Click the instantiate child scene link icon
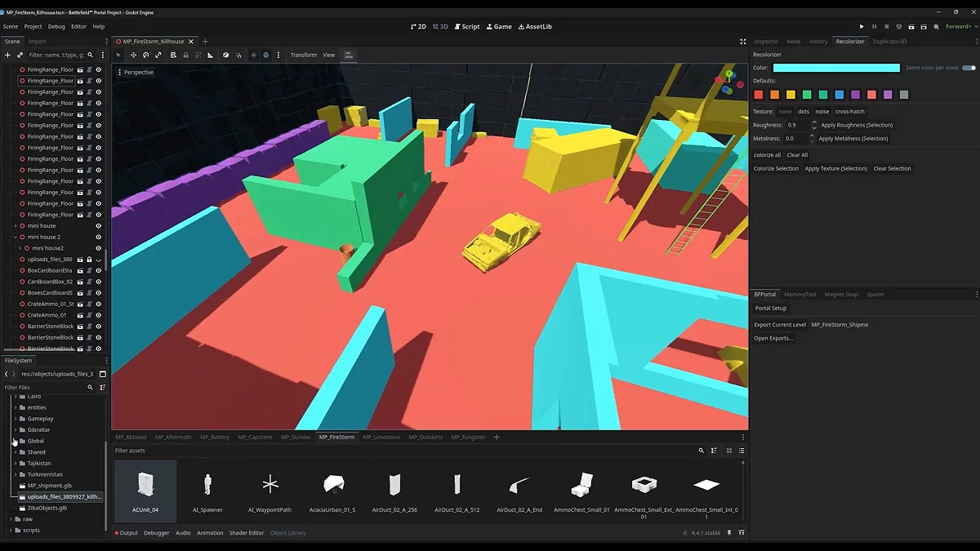The width and height of the screenshot is (980, 551). pos(19,55)
